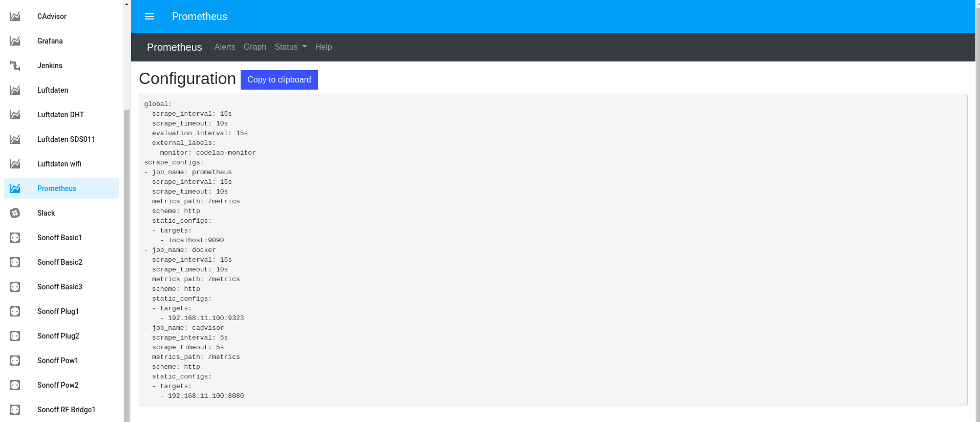Open the Help link in navbar
This screenshot has width=980, height=422.
point(324,47)
